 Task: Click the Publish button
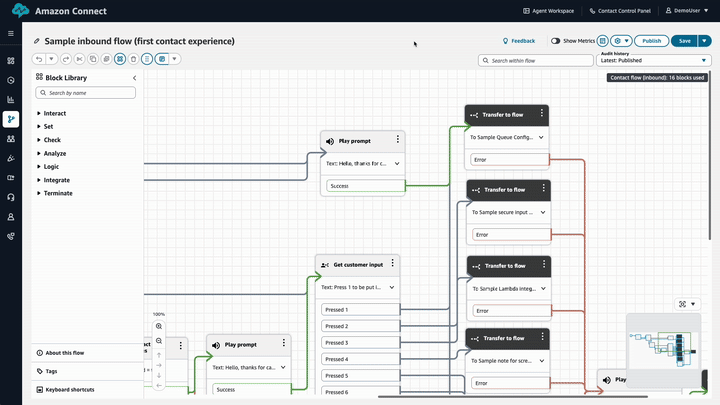point(651,41)
